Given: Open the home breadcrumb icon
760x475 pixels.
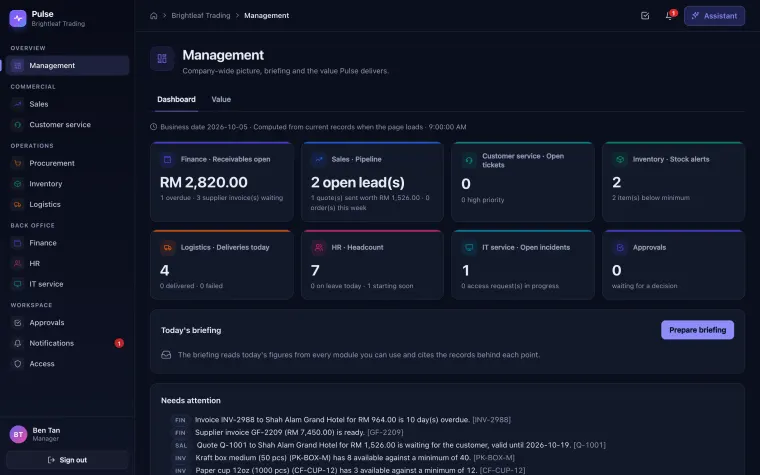Looking at the screenshot, I should [154, 16].
